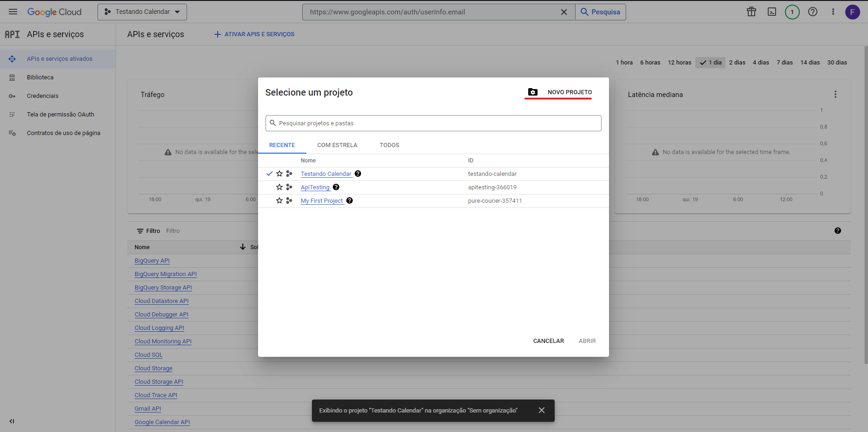
Task: Switch to the TODOS tab
Action: pos(389,145)
